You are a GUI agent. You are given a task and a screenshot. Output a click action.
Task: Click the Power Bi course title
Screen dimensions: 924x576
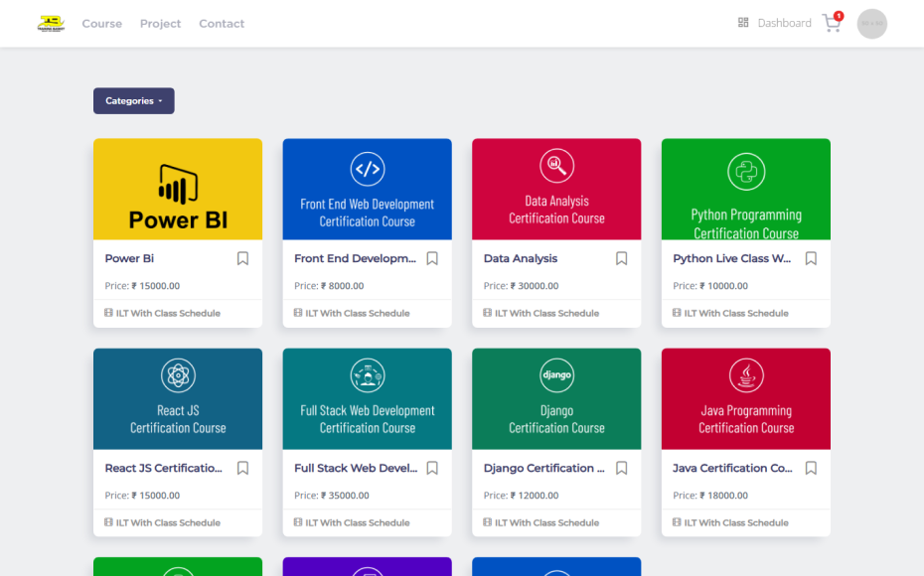129,258
